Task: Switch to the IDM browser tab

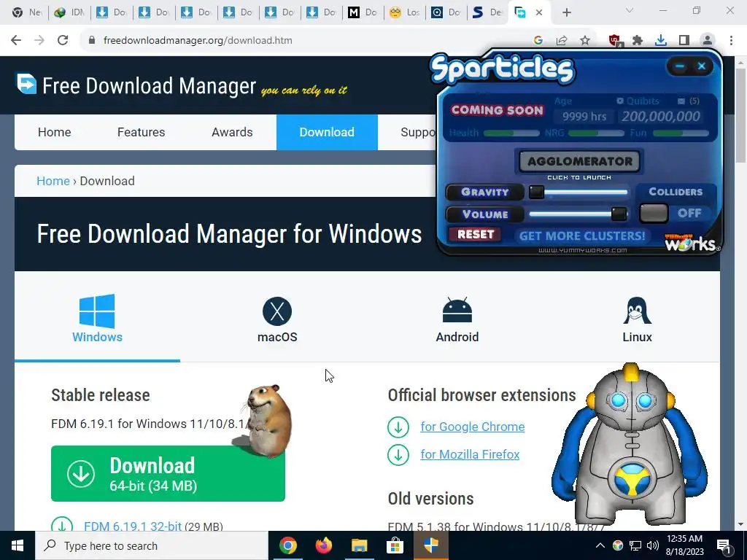Action: pos(69,12)
